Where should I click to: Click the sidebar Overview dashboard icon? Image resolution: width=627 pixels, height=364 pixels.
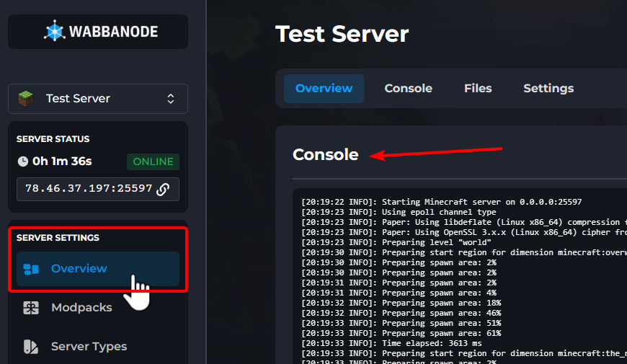(x=31, y=269)
